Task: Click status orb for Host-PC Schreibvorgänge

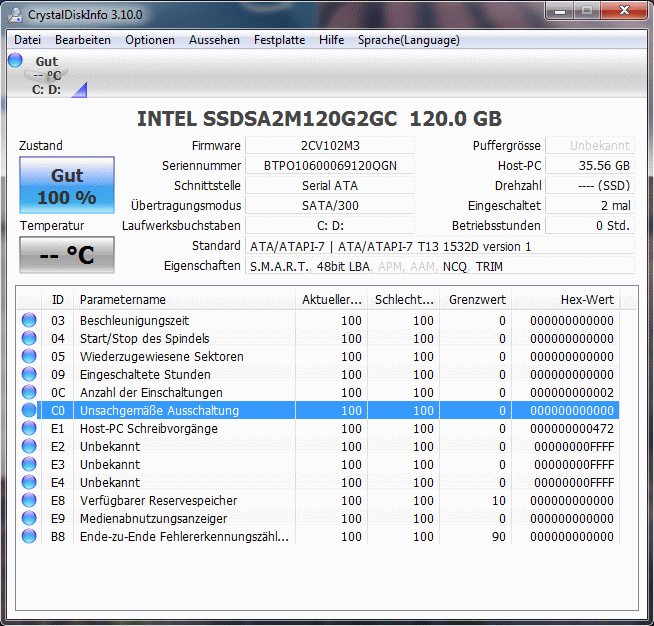Action: click(x=29, y=428)
